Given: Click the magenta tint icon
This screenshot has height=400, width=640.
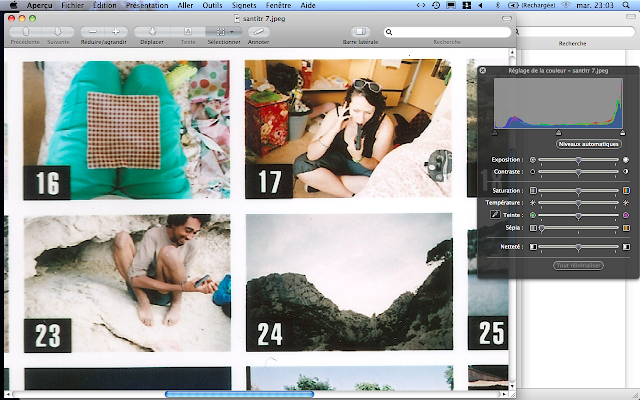Looking at the screenshot, I should 626,215.
